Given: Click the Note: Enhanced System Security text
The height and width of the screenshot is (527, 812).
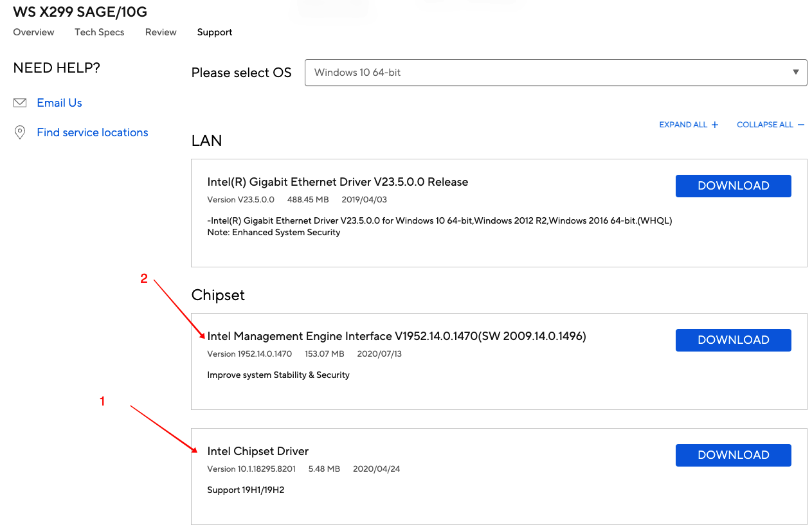Looking at the screenshot, I should (x=274, y=232).
